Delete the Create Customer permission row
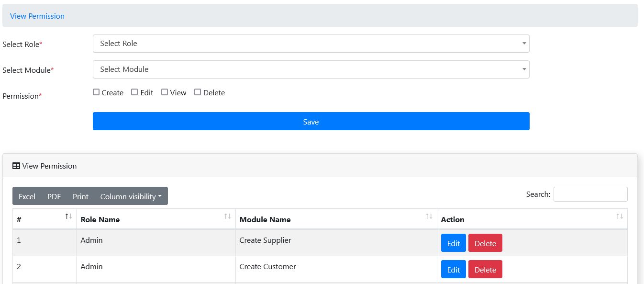Viewport: 644px width, 284px height. tap(485, 270)
